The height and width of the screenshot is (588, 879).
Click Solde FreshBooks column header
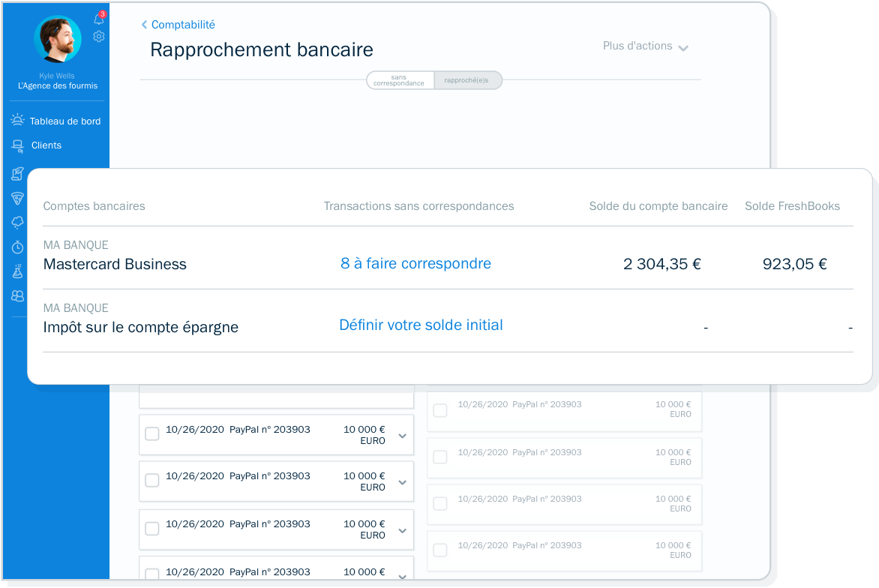(x=792, y=206)
